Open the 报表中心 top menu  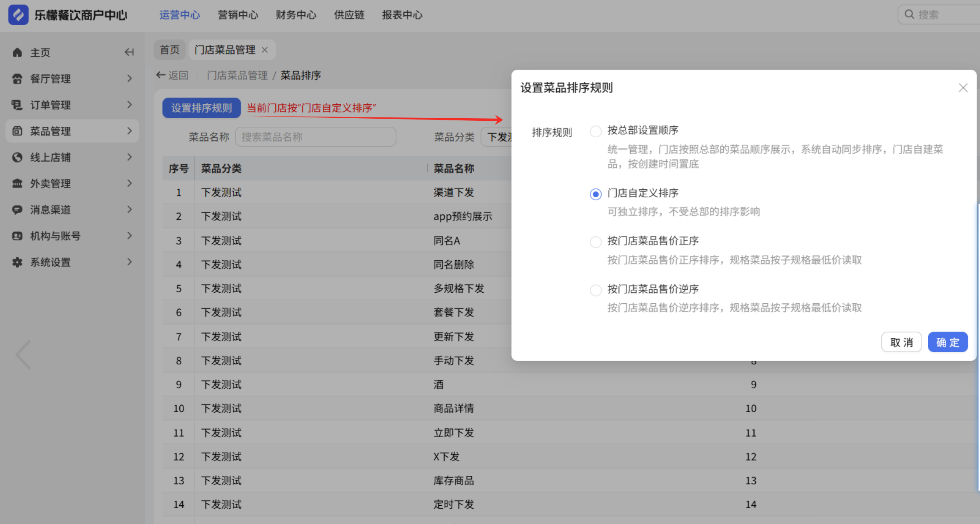(402, 15)
